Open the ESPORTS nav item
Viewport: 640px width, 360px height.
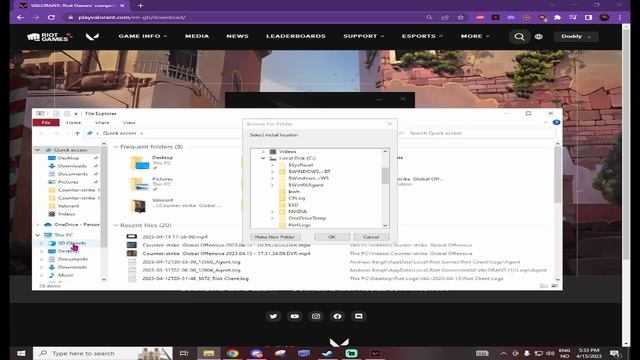[x=422, y=36]
